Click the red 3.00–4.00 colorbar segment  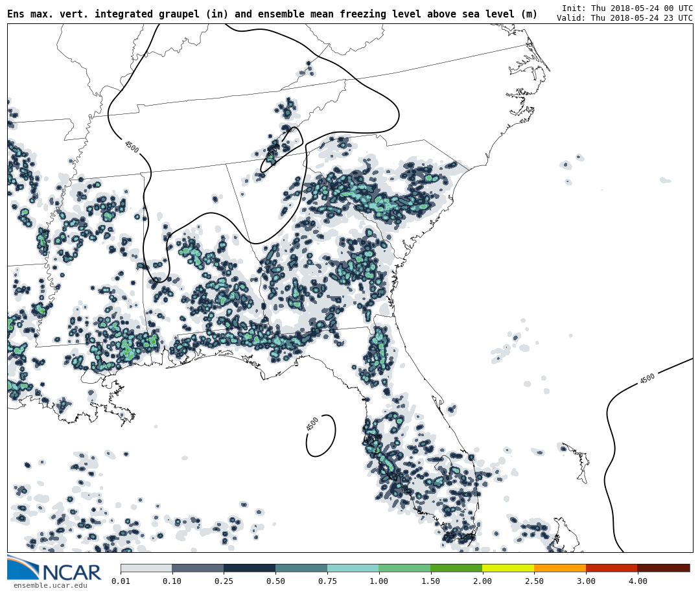pyautogui.click(x=611, y=568)
